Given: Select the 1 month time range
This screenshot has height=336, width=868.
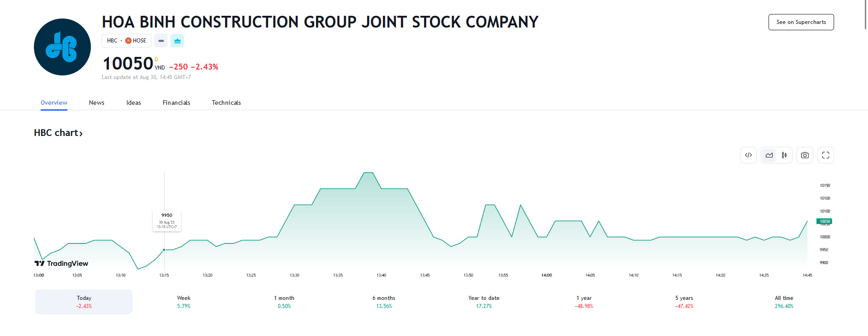Looking at the screenshot, I should click(x=284, y=302).
